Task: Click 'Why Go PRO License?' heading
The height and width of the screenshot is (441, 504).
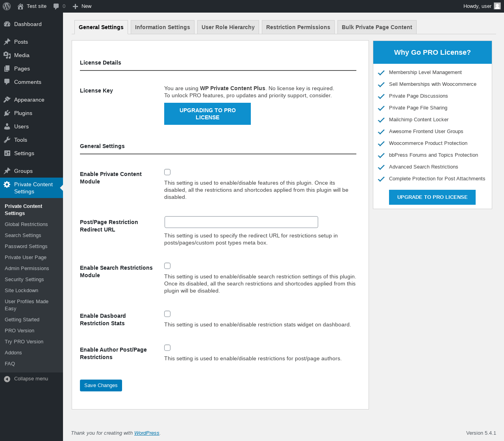Action: coord(432,52)
